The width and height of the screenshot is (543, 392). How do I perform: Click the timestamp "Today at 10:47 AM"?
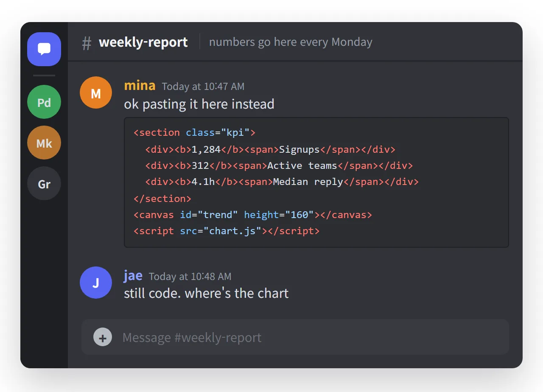203,87
